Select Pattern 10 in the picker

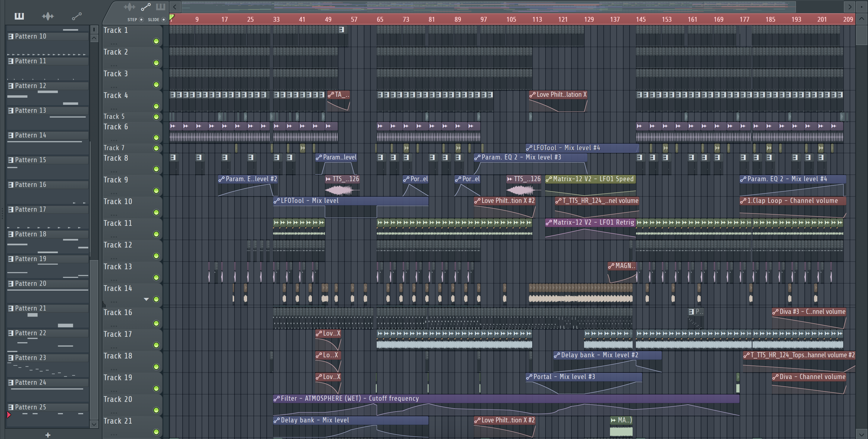[48, 36]
